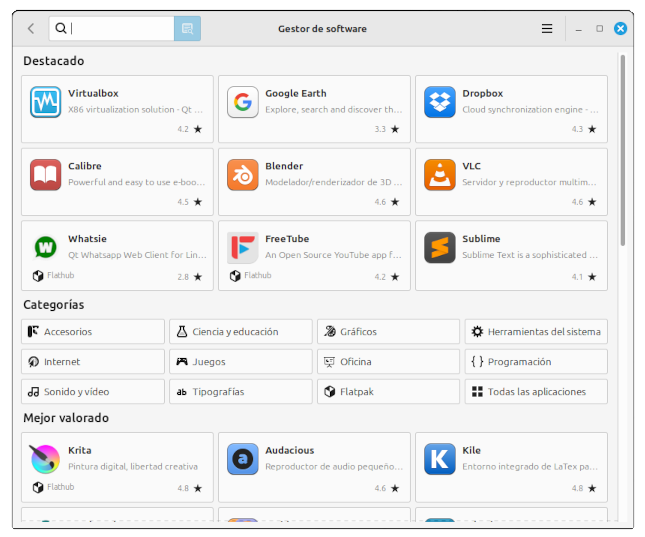The height and width of the screenshot is (537, 645).
Task: Open the Virtualbox app icon
Action: [x=46, y=102]
